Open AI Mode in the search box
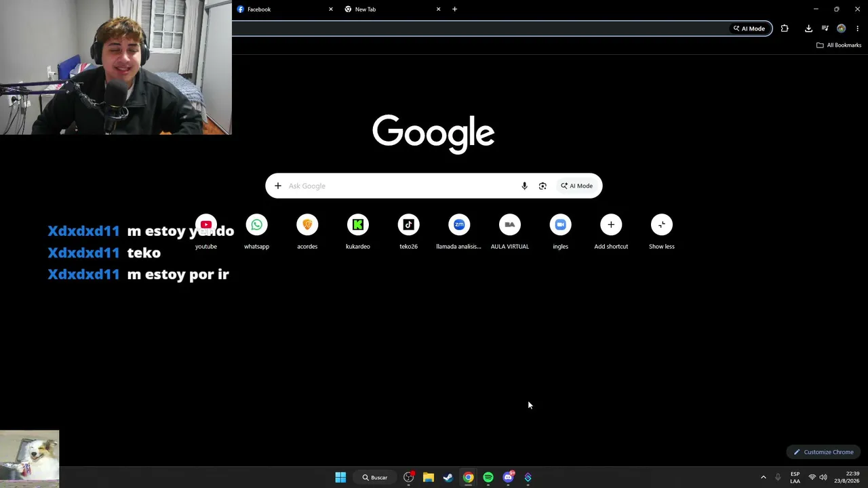The width and height of the screenshot is (868, 488). pos(576,186)
